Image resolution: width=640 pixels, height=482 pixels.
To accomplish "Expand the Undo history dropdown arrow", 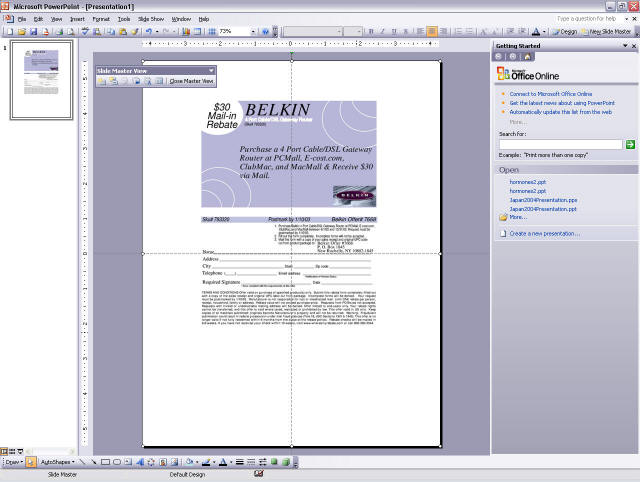I will click(157, 31).
